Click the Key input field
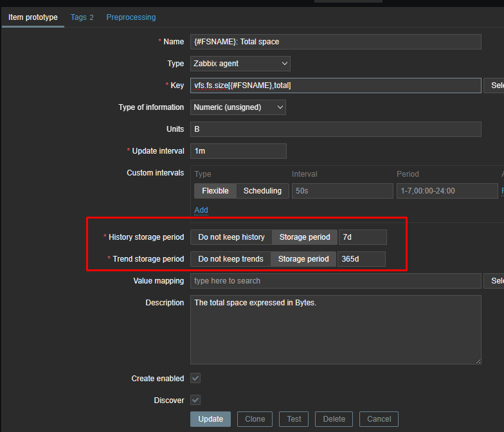 point(336,85)
